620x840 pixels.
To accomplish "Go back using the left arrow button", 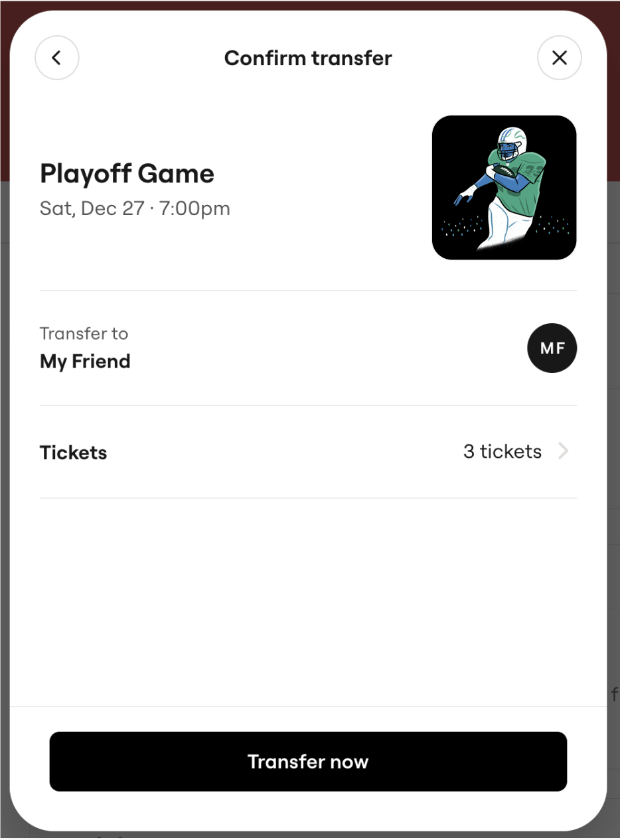I will (56, 58).
